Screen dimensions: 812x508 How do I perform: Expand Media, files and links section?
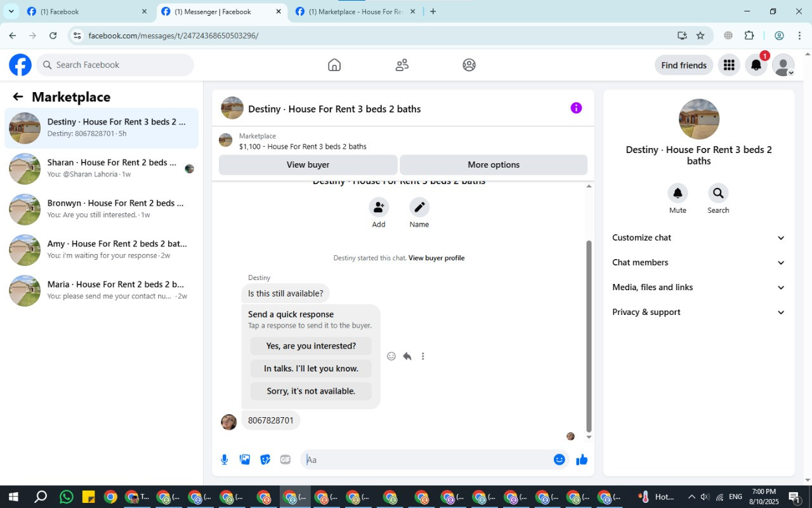pos(698,287)
